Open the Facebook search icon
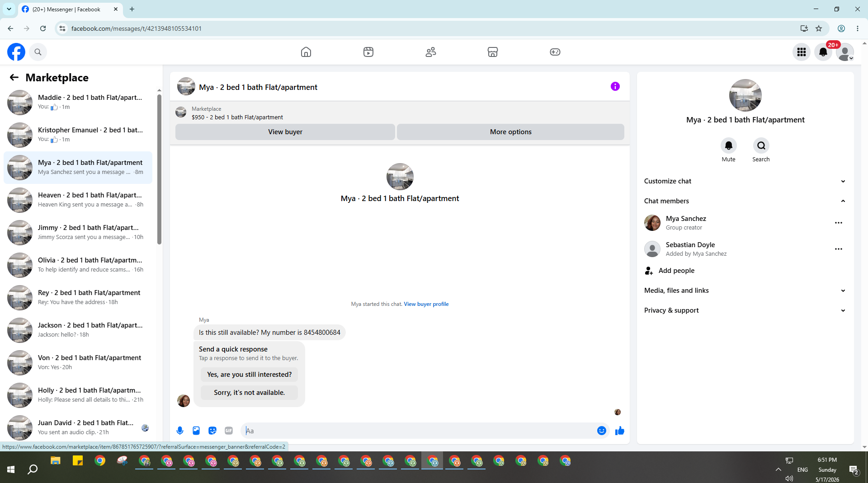 (38, 52)
